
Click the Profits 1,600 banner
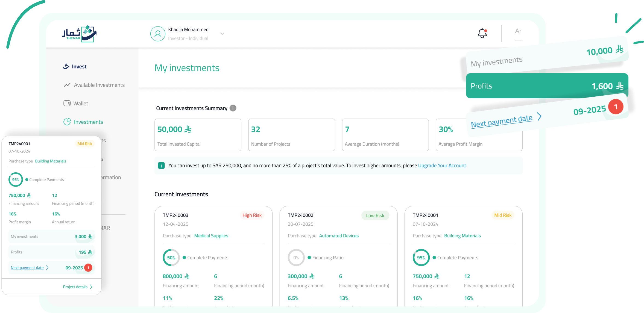point(547,86)
